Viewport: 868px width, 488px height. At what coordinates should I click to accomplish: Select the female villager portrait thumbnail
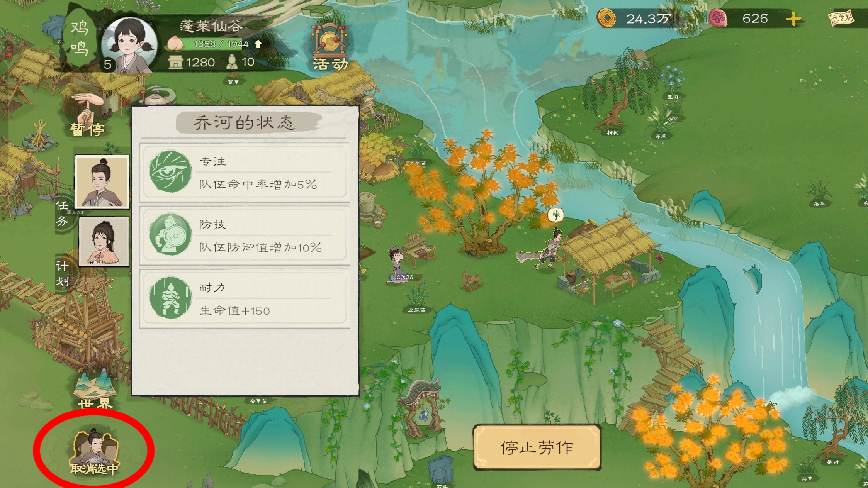[104, 241]
